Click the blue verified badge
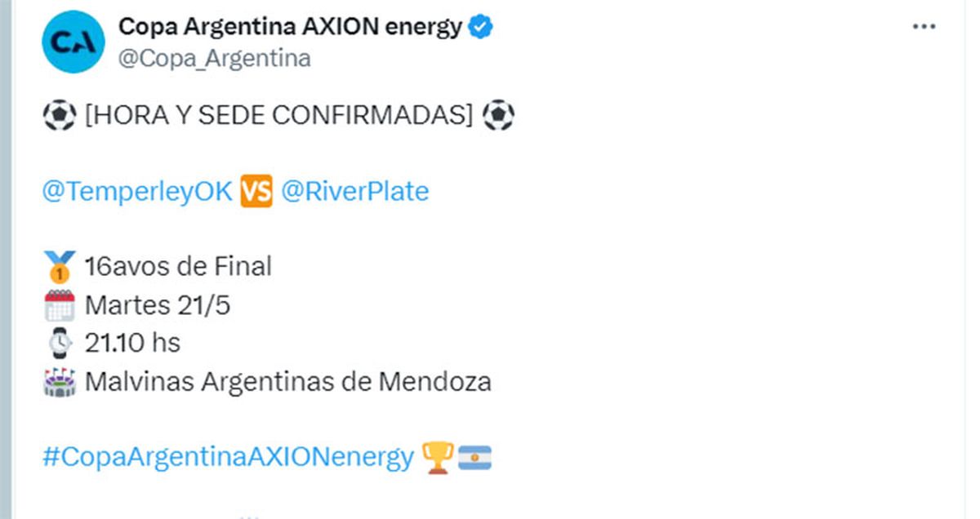Viewport: 980px width, 519px height. click(481, 28)
